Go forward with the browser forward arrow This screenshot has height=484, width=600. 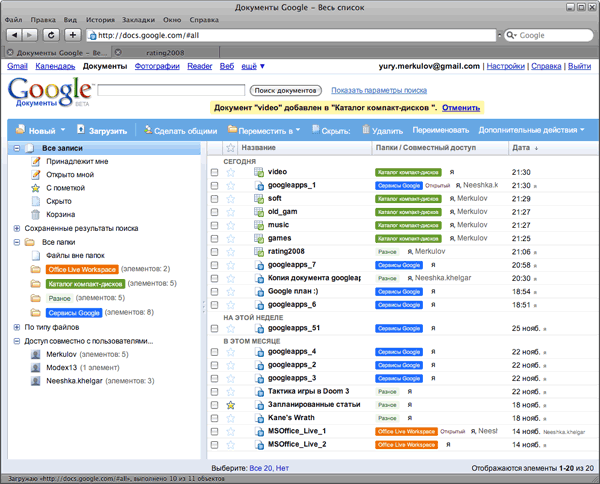(29, 35)
